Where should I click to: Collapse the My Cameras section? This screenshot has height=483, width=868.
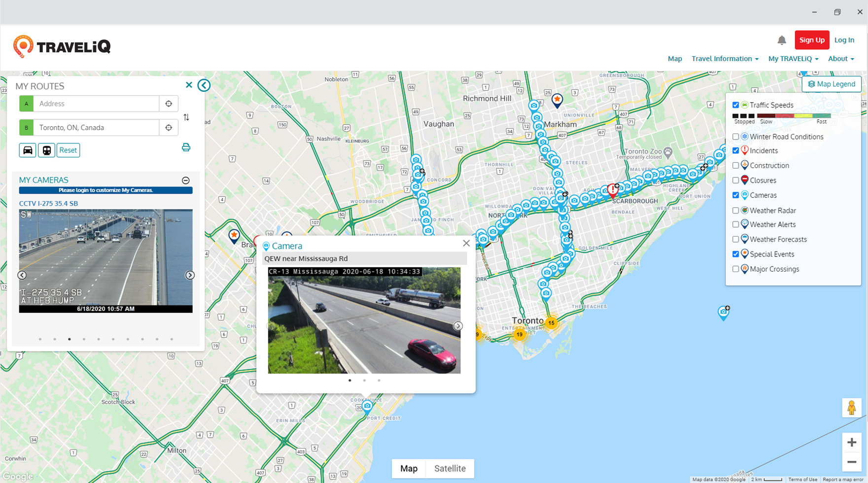[185, 179]
